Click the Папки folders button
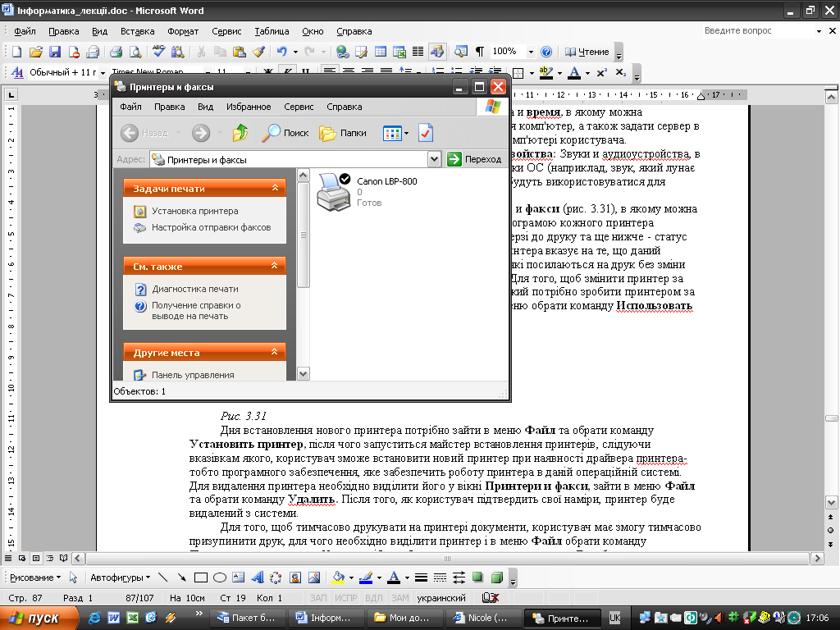Screen dimensions: 840x630 click(343, 133)
